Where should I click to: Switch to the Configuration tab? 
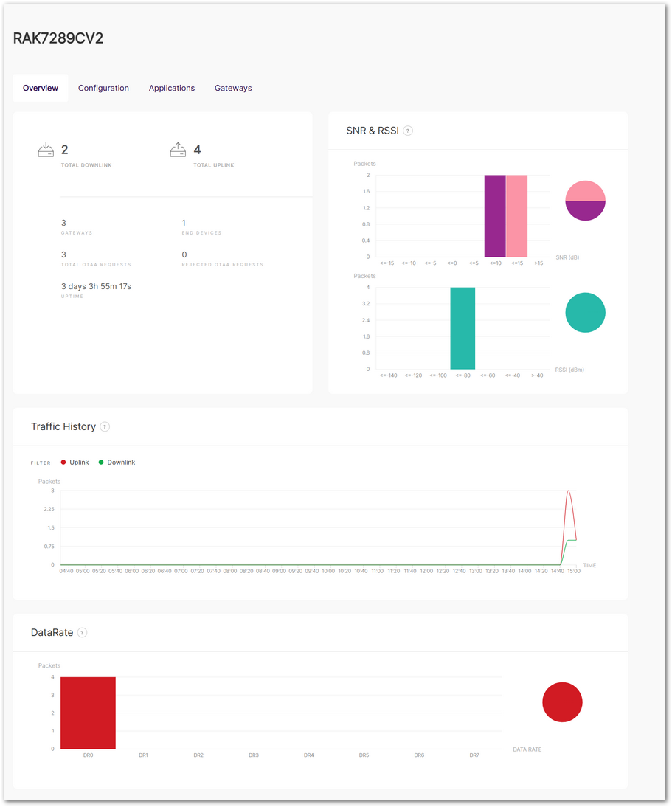(103, 88)
